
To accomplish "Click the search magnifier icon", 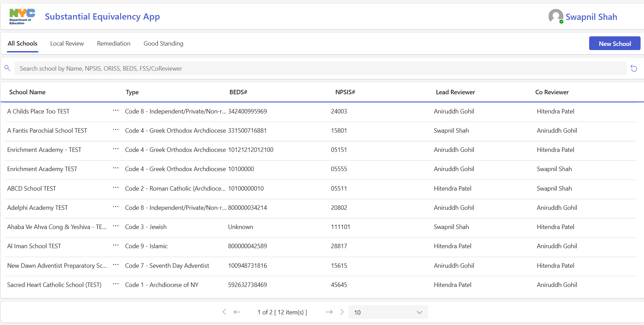I will [x=8, y=68].
